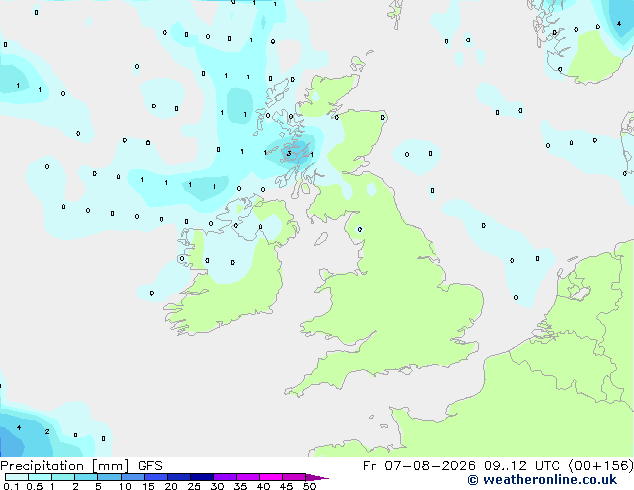
Task: Click the legend value "35"
Action: pos(240,486)
